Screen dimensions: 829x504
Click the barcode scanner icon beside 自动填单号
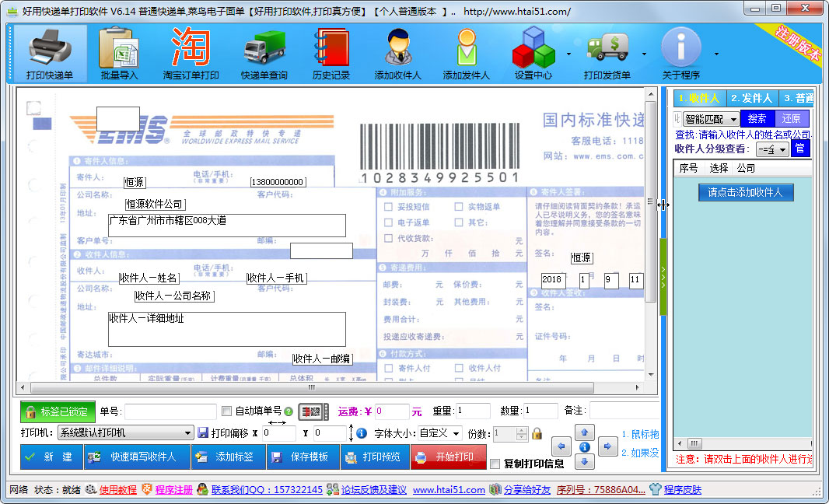313,411
